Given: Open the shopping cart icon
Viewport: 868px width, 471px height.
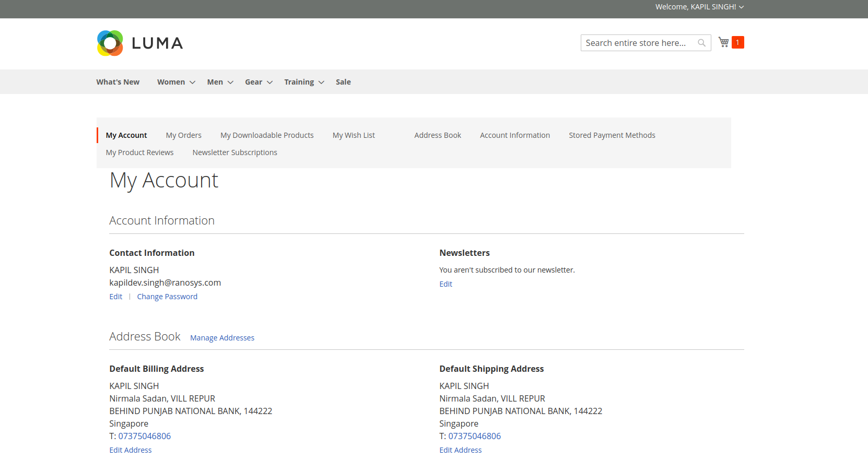Looking at the screenshot, I should coord(723,42).
